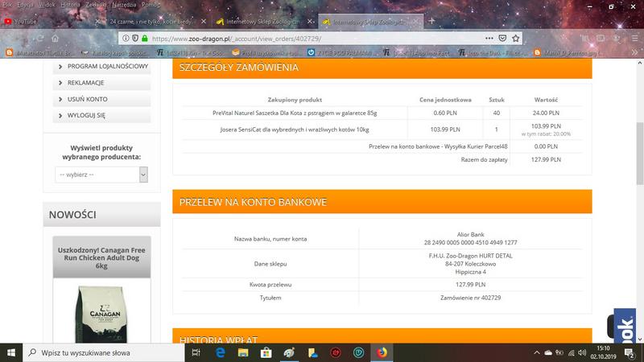Open the page actions three-dots menu
The width and height of the screenshot is (644, 362).
click(489, 38)
